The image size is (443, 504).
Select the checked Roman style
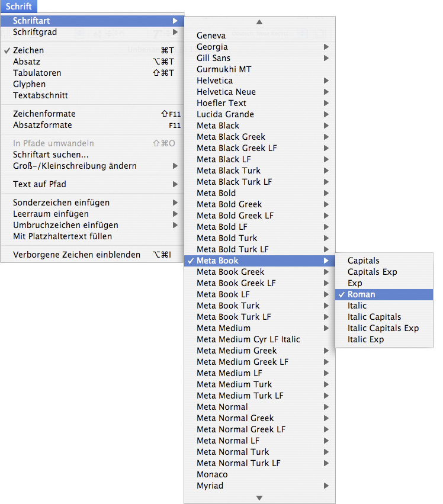[384, 294]
